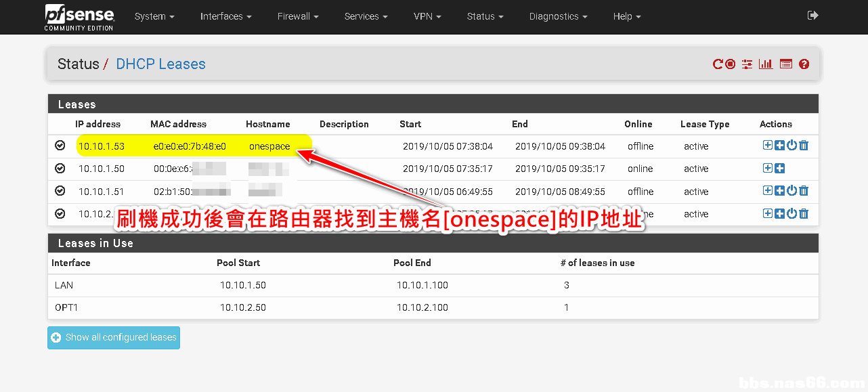
Task: Add static mapping for onespace lease
Action: click(768, 146)
